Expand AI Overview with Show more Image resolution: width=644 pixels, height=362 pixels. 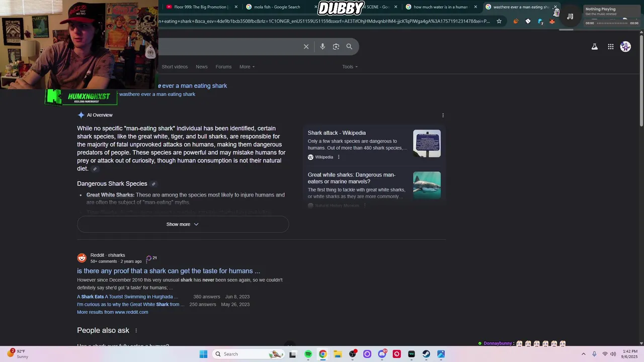tap(183, 224)
